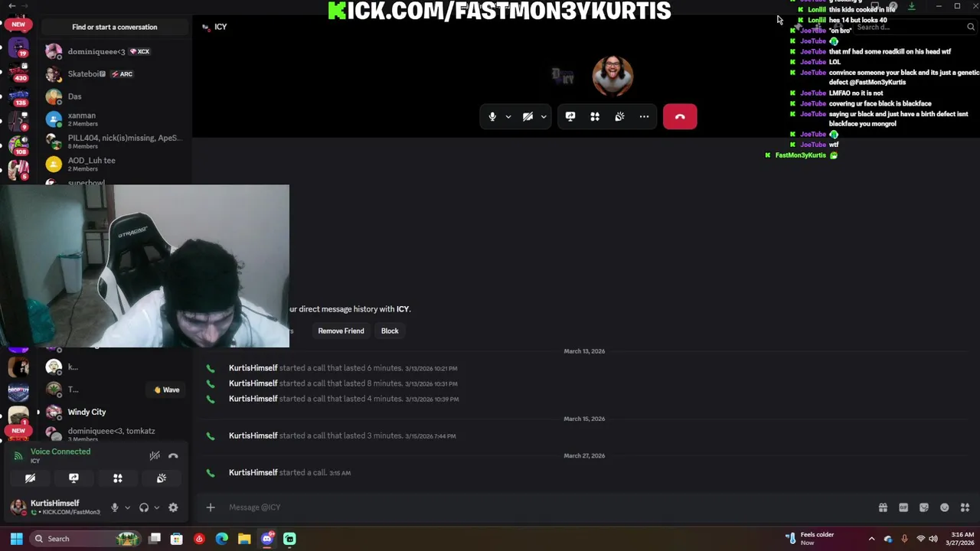Expand output device options in user panel
Screen dimensions: 980x551
pyautogui.click(x=156, y=507)
